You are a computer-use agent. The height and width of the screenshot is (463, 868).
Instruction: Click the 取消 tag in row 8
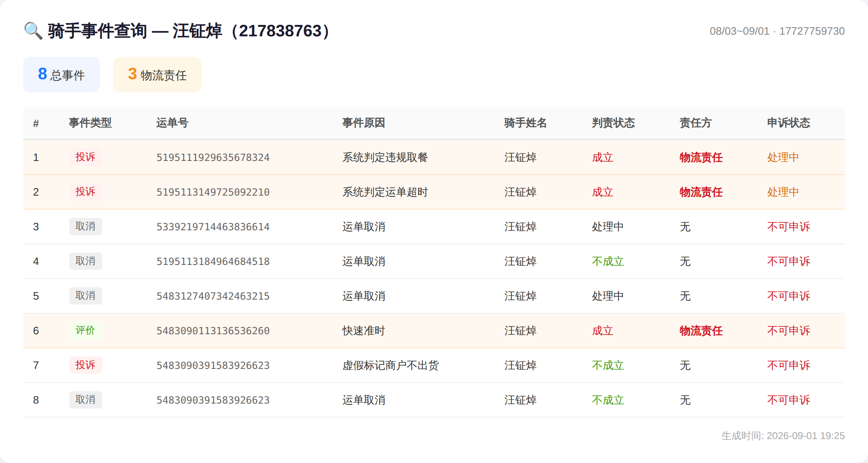(85, 399)
